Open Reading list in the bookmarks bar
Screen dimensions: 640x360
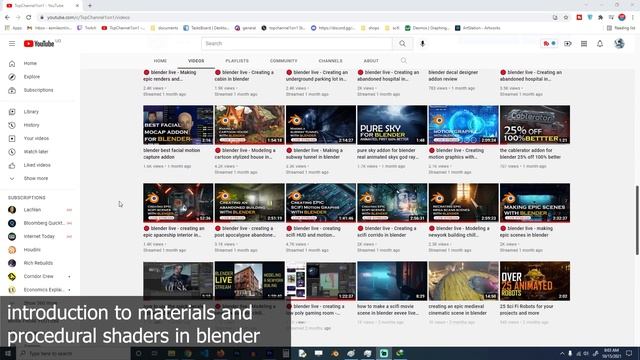pyautogui.click(x=621, y=28)
